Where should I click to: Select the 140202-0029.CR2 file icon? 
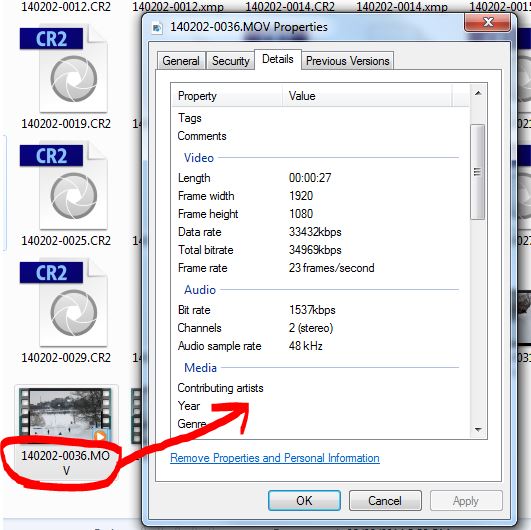(64, 302)
